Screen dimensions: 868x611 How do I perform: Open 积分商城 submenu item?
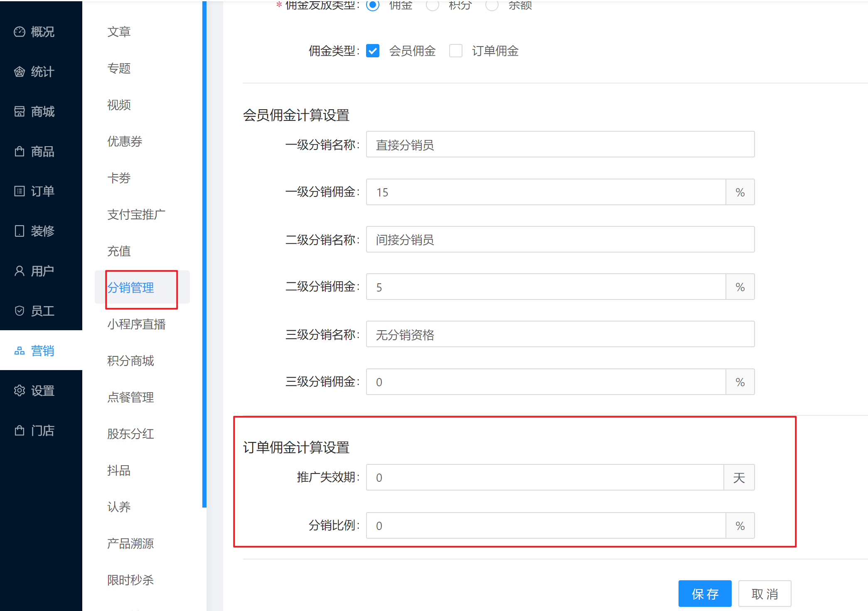point(130,361)
